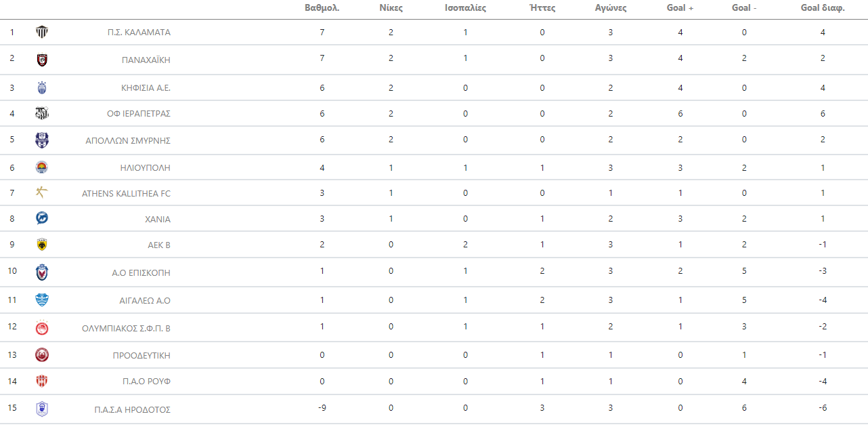Open the ΑΙΓΑΛΕΩ Α.Ο team link
The height and width of the screenshot is (427, 868).
coord(145,300)
